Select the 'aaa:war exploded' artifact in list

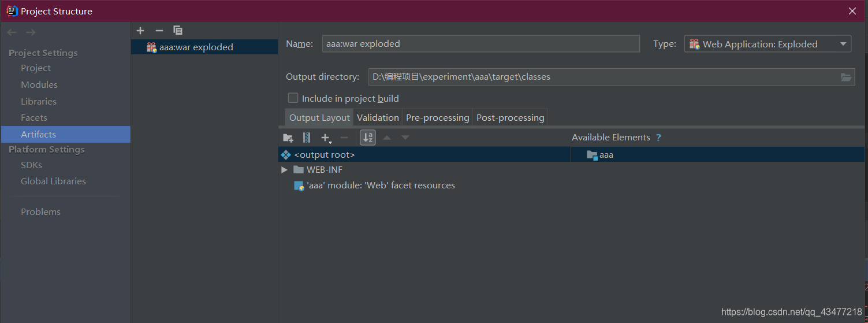coord(196,47)
